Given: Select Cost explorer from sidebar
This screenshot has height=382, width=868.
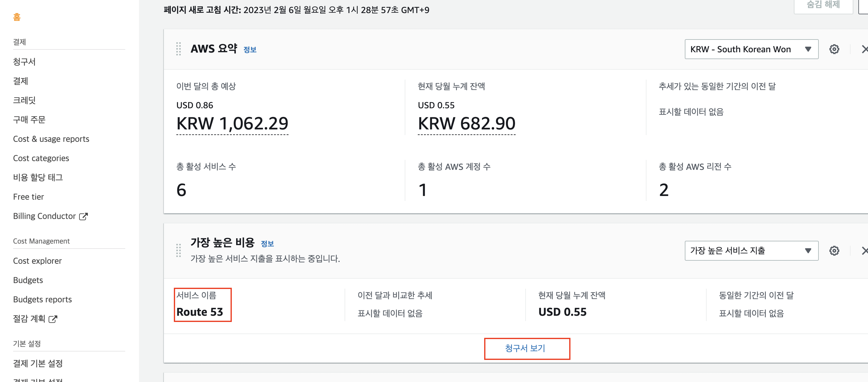Looking at the screenshot, I should tap(37, 261).
